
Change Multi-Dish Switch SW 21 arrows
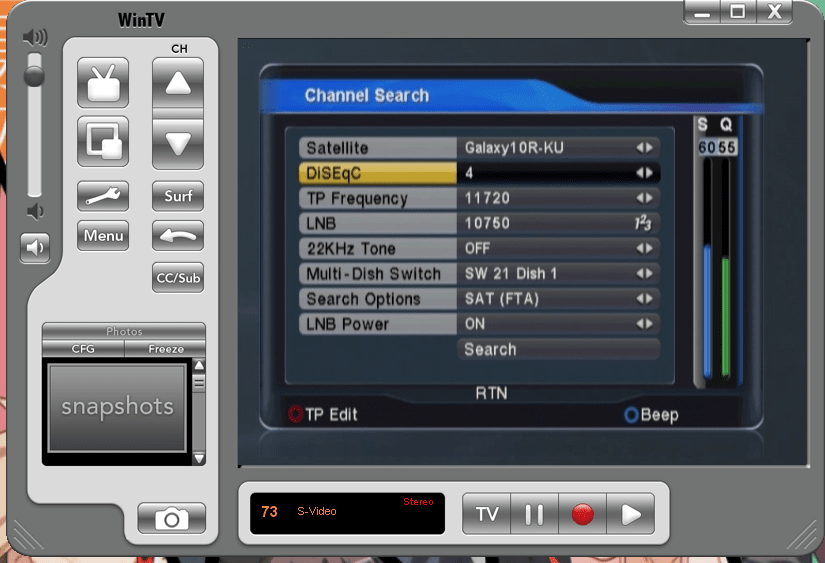[x=645, y=274]
